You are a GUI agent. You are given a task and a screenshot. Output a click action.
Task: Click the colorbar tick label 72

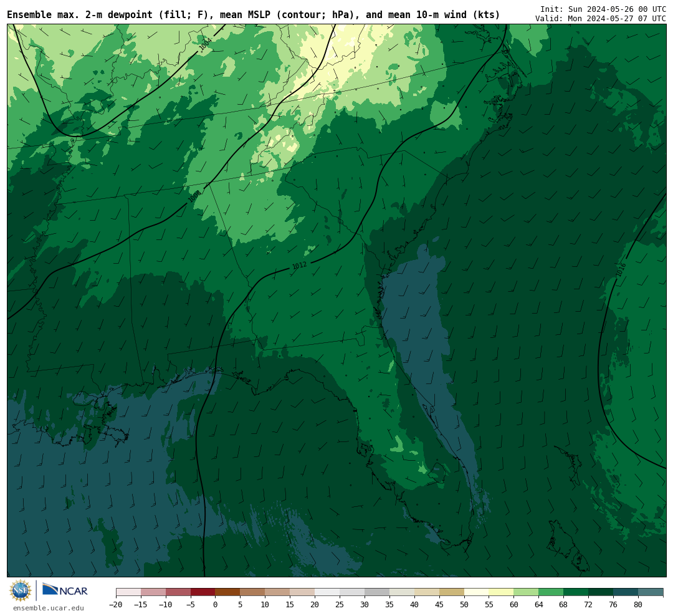pyautogui.click(x=588, y=605)
